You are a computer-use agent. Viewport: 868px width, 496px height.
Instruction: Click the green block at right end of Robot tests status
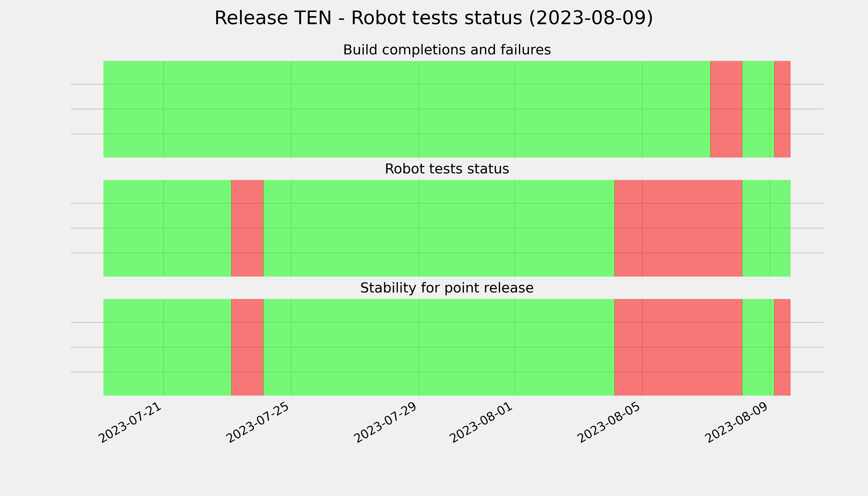coord(767,228)
